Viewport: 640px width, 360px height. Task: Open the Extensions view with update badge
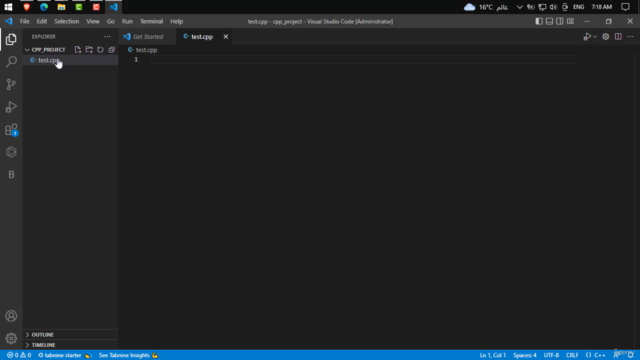point(11,130)
